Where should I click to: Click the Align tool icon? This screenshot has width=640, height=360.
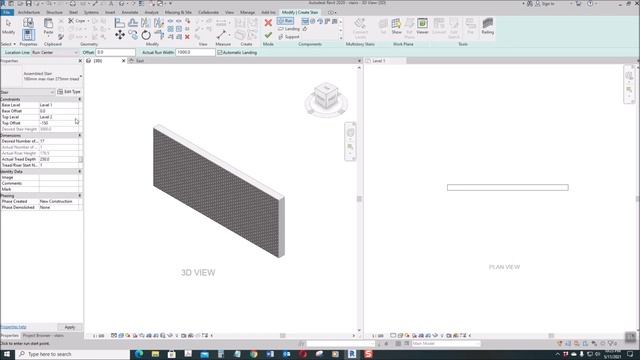coord(120,23)
